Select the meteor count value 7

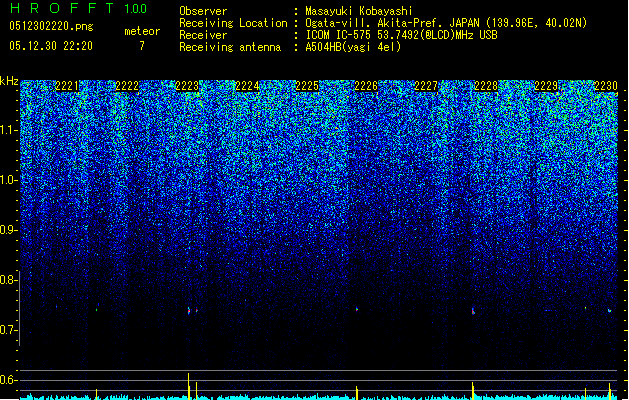point(142,46)
